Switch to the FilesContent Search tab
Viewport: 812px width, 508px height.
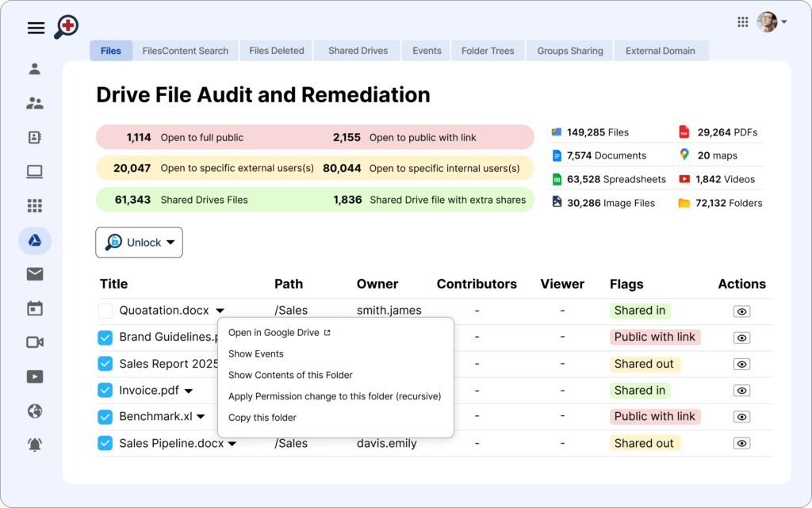pyautogui.click(x=186, y=51)
